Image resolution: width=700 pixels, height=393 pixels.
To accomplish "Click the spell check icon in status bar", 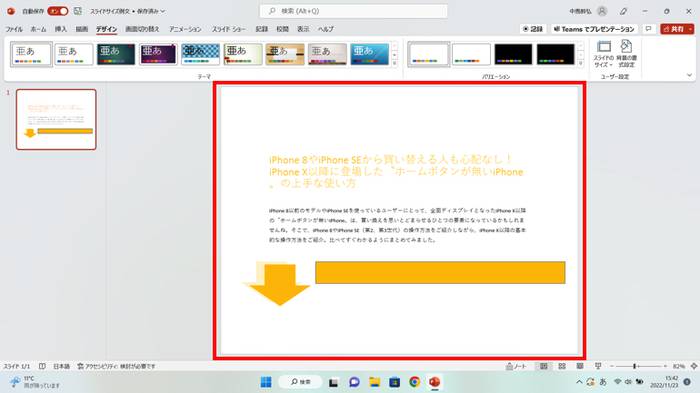I will (x=42, y=366).
